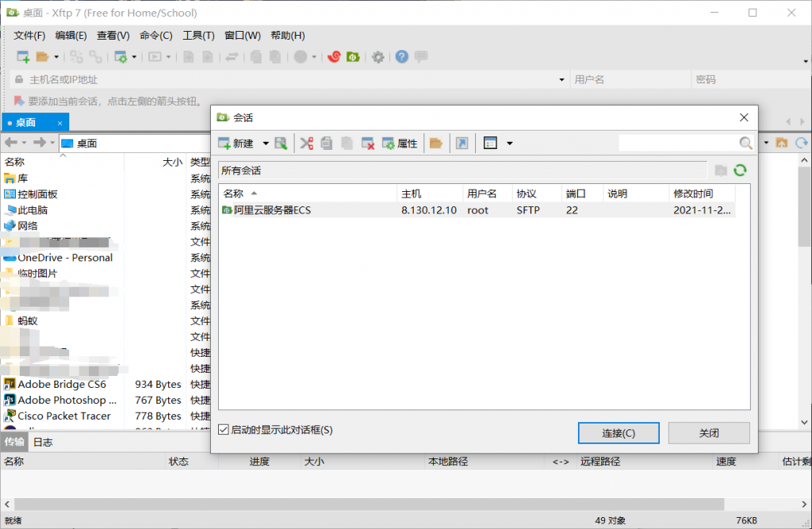
Task: Click the 所有会话 path bar
Action: point(462,171)
